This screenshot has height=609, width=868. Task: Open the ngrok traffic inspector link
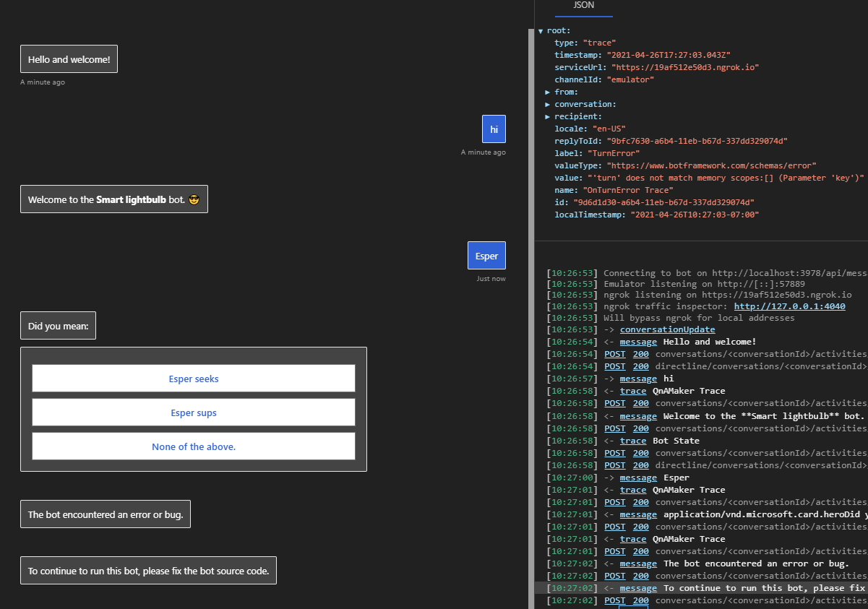click(788, 306)
